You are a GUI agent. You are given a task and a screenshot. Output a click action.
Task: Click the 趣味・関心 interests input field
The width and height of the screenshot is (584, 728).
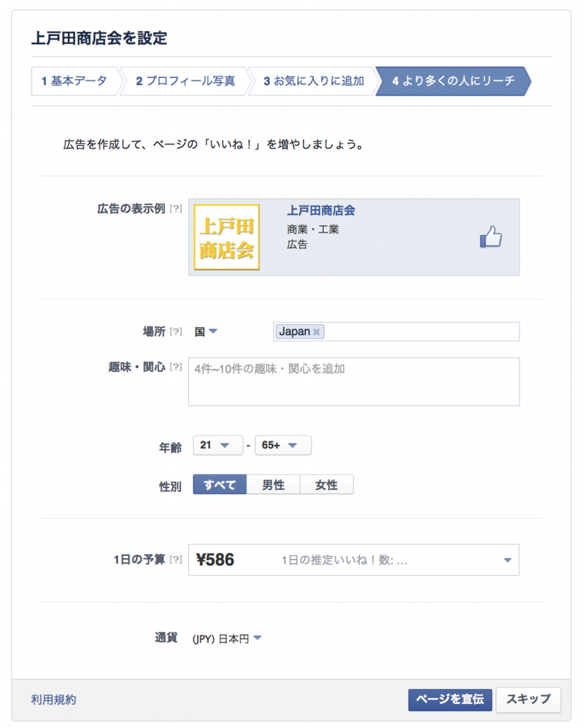point(353,382)
